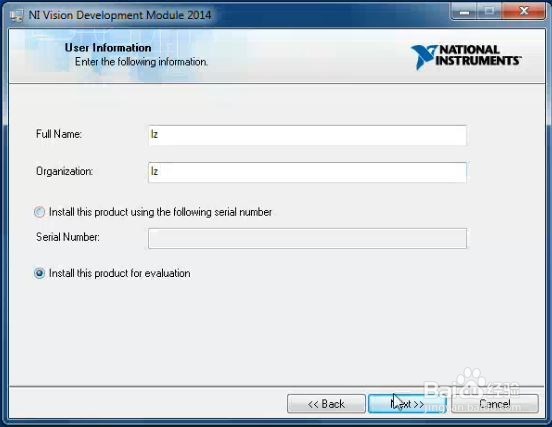The height and width of the screenshot is (427, 552).
Task: Click the Full Name input field
Action: pos(307,135)
